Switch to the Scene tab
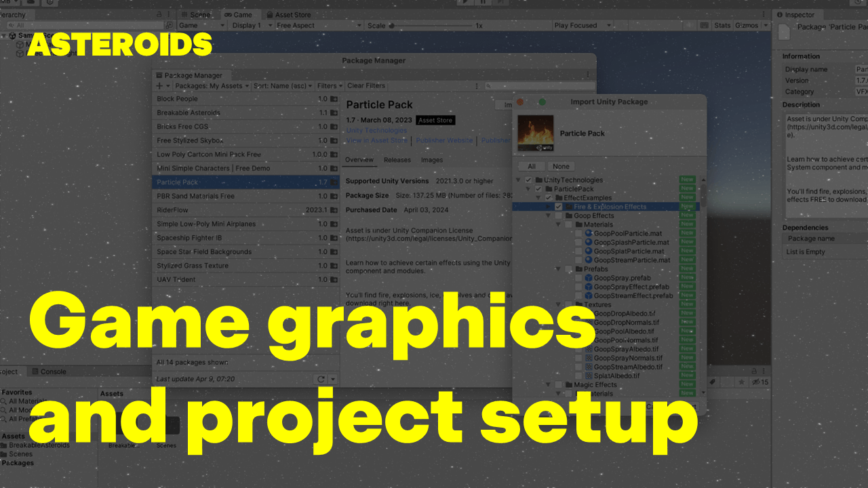868x488 pixels. pyautogui.click(x=197, y=15)
